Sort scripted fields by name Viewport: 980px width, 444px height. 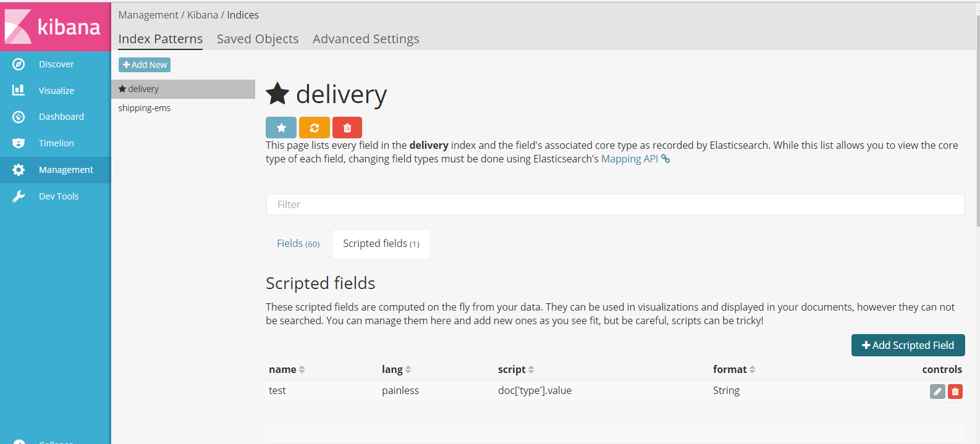pyautogui.click(x=302, y=370)
